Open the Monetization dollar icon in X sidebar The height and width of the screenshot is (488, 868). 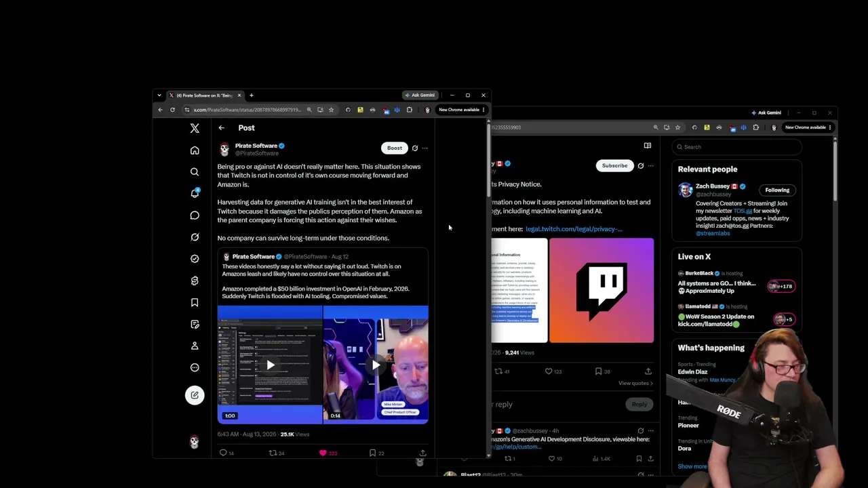coord(195,281)
